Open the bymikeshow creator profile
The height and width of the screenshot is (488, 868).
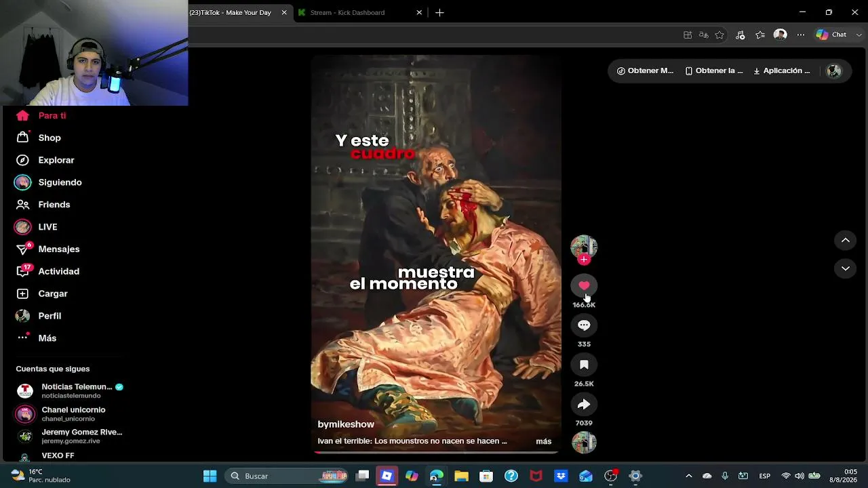coord(346,424)
